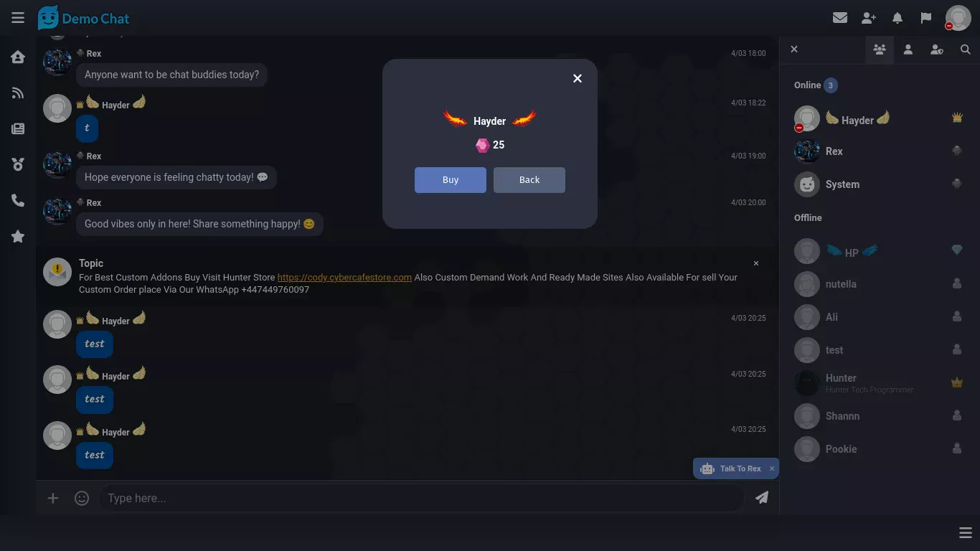The image size is (980, 551).
Task: Dismiss the Topic announcement
Action: point(756,263)
